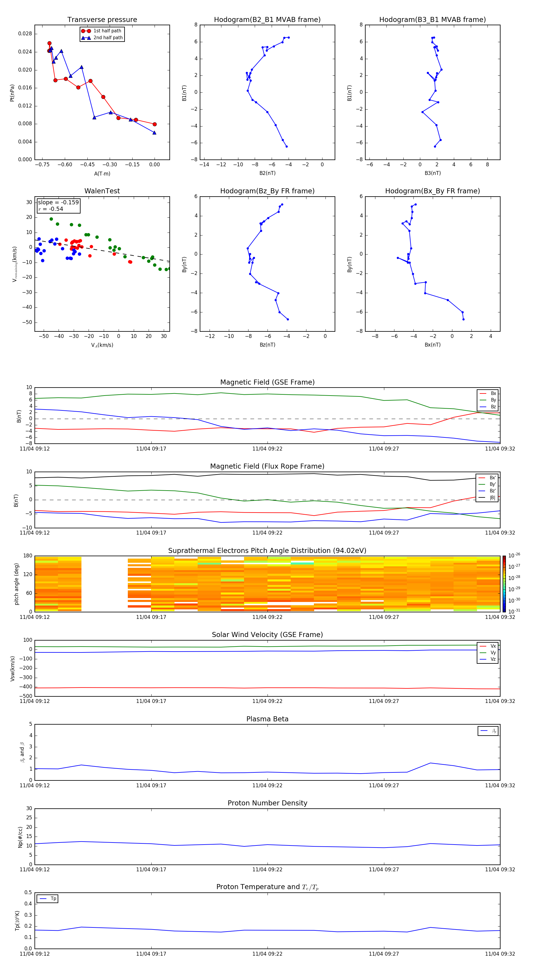Click the 'Np(#/cc)' axis label
This screenshot has width=535, height=980.
point(21,837)
